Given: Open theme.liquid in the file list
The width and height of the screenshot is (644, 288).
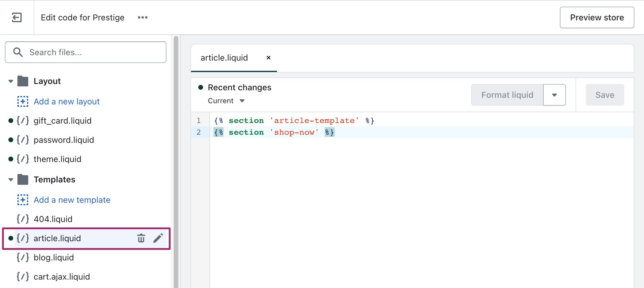Looking at the screenshot, I should click(x=57, y=159).
